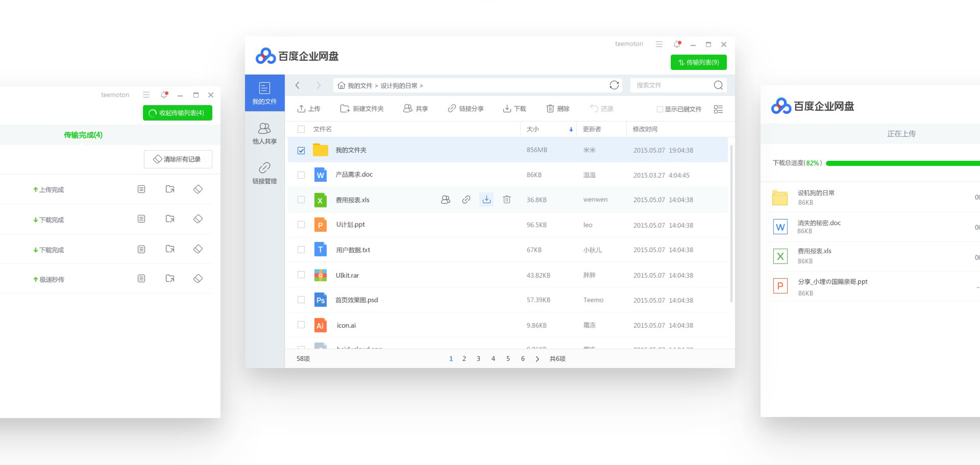Go to page 4
Image resolution: width=980 pixels, height=465 pixels.
click(x=493, y=358)
